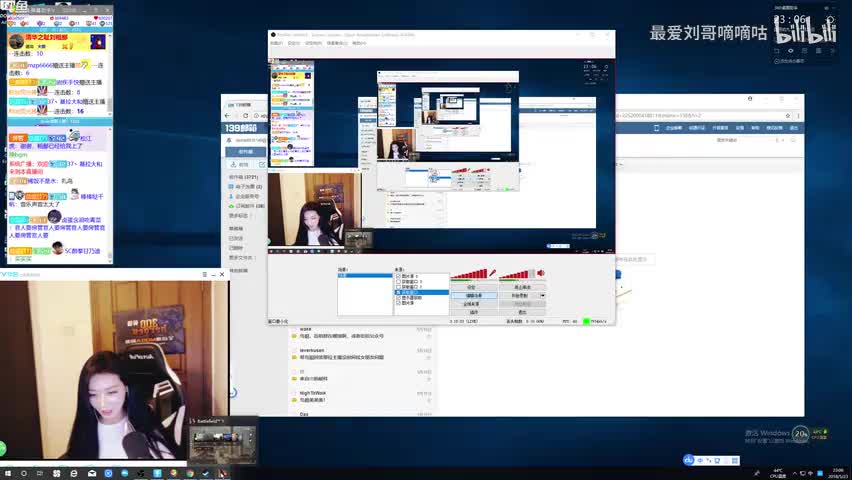Click the phone icon in mail top navigation
This screenshot has height=480, width=852.
(x=656, y=128)
